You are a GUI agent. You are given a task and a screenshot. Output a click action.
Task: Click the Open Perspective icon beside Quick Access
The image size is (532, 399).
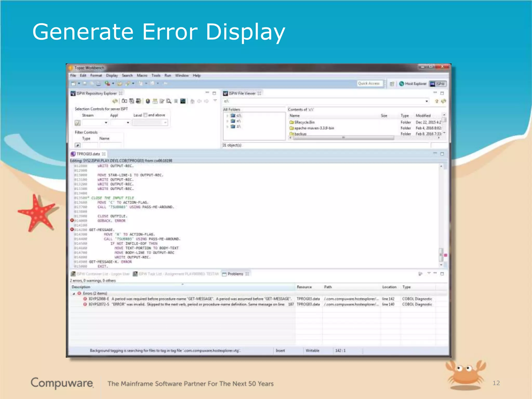[x=392, y=84]
